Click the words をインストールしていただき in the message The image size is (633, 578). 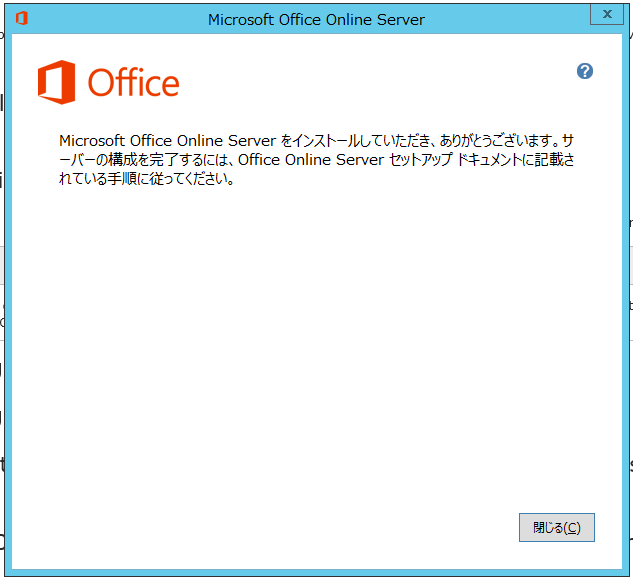coord(356,140)
